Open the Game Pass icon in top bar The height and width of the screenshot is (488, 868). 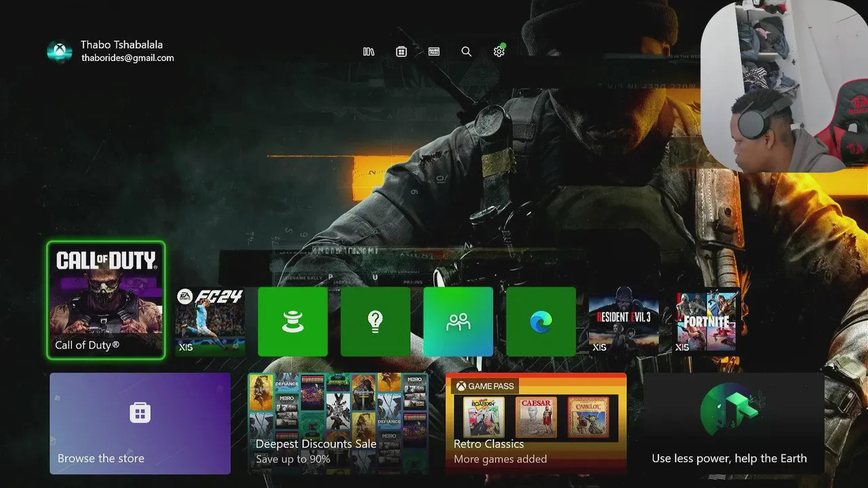(434, 52)
